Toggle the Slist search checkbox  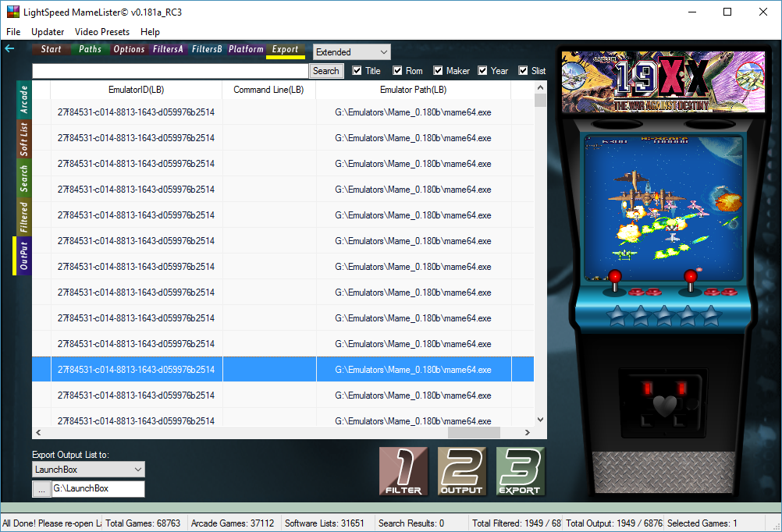coord(523,71)
